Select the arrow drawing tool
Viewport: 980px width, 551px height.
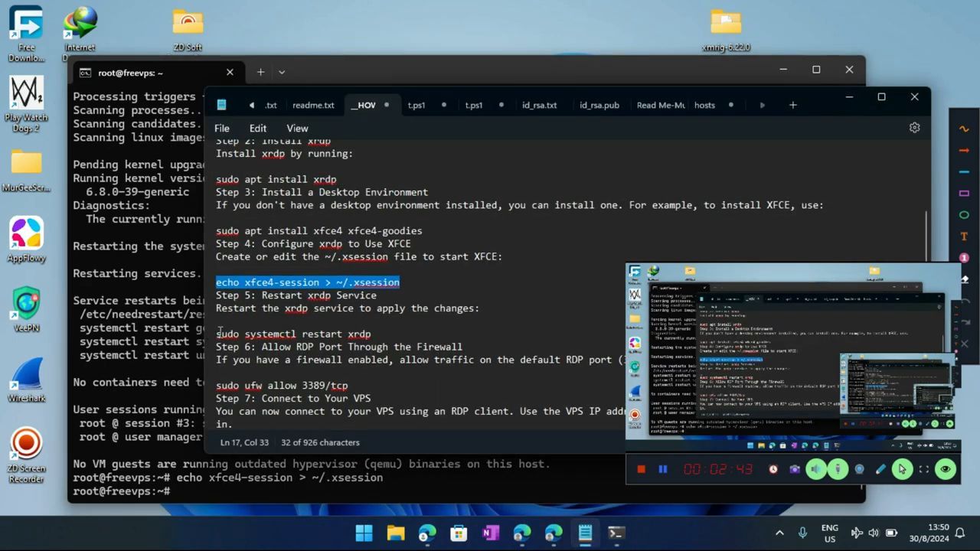point(964,150)
